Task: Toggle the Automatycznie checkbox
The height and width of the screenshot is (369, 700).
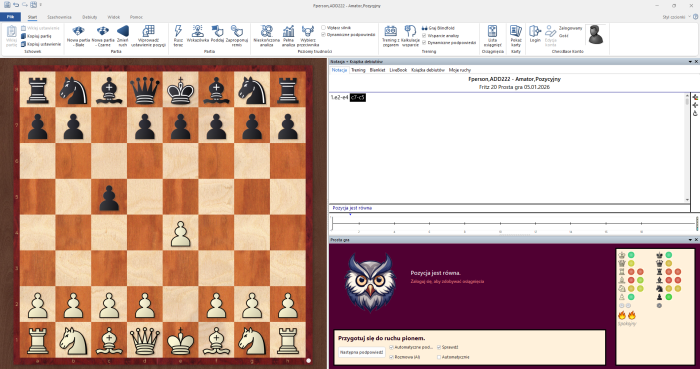Action: [439, 357]
